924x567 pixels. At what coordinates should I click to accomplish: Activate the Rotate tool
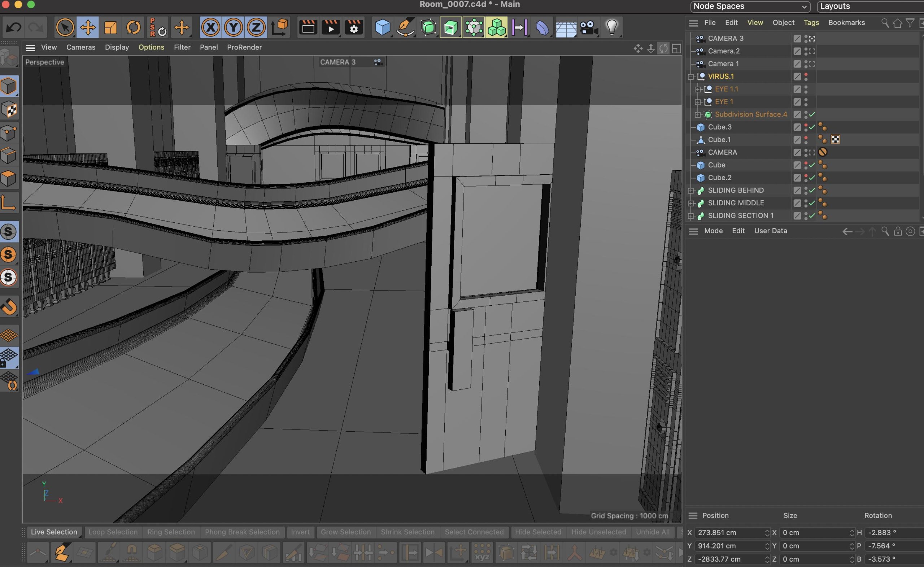[133, 27]
